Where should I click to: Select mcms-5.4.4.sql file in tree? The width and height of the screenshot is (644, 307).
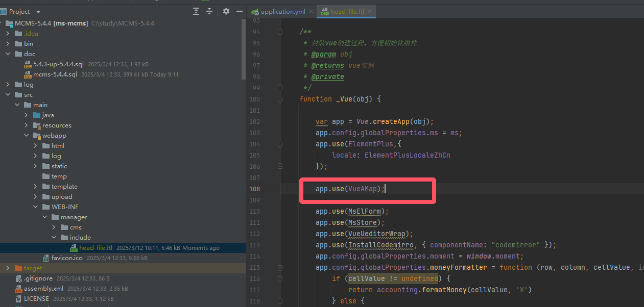click(x=55, y=74)
